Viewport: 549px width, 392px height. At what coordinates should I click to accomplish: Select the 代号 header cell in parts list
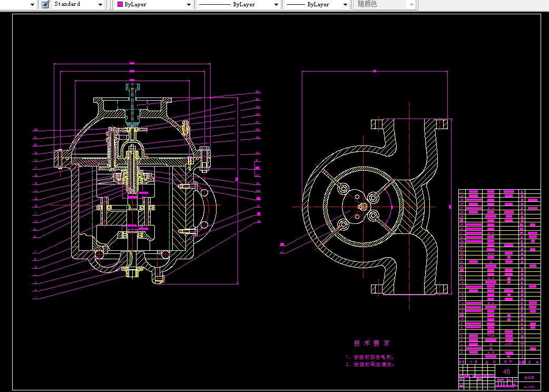click(x=474, y=361)
